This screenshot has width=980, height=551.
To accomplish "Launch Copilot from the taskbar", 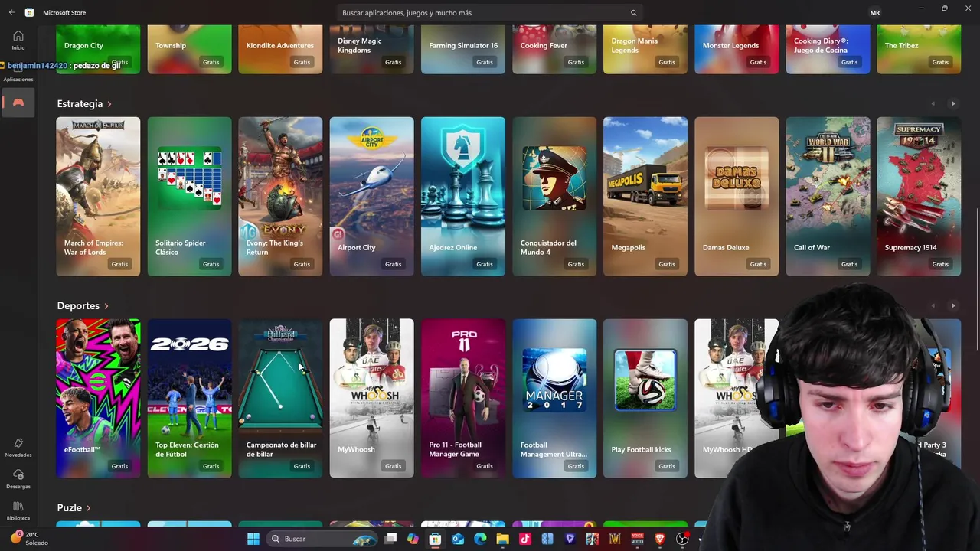I will pos(413,539).
